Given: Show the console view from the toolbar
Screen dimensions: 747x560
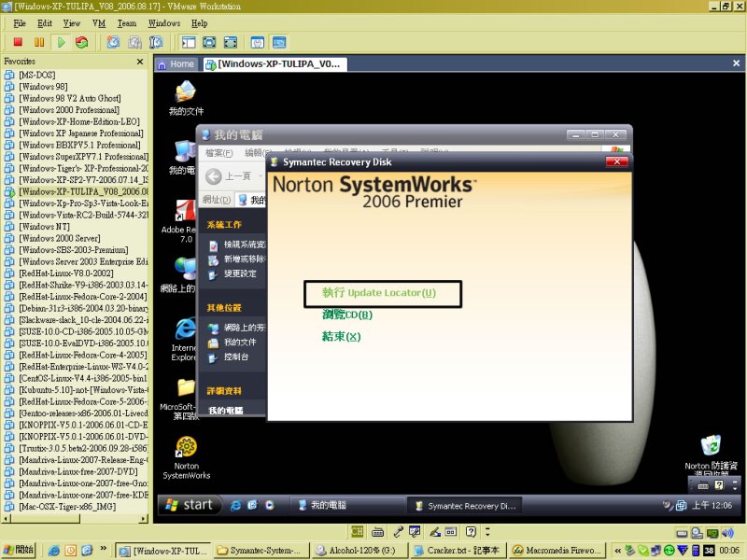Looking at the screenshot, I should tap(279, 42).
